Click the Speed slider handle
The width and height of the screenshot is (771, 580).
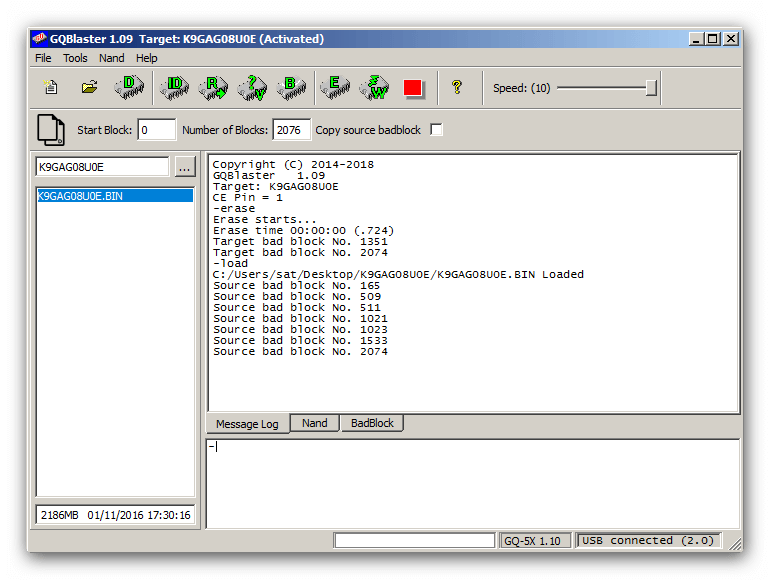(651, 88)
